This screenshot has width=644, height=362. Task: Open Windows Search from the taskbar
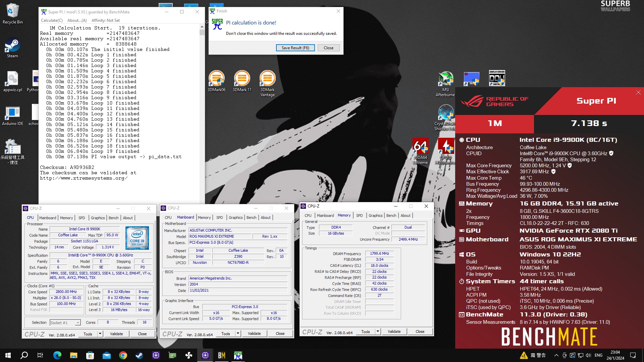(x=24, y=355)
